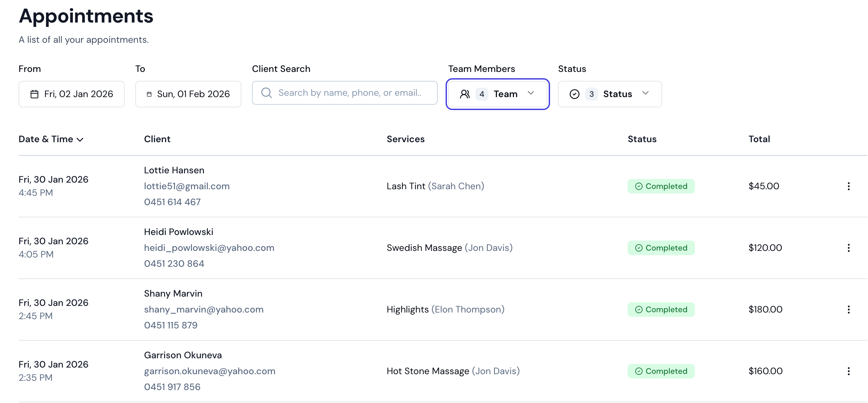Open the actions menu on Shany Marvin's row

point(849,309)
